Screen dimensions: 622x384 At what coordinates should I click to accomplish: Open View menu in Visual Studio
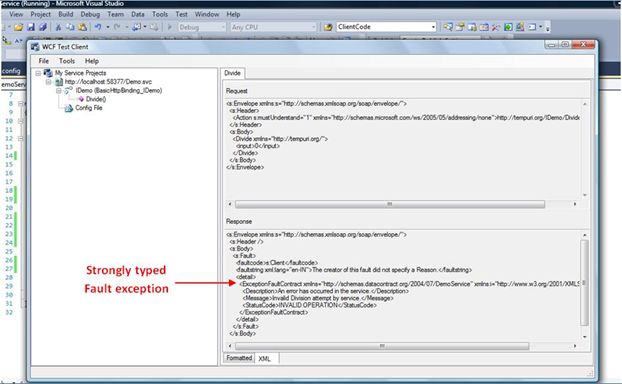pyautogui.click(x=16, y=14)
